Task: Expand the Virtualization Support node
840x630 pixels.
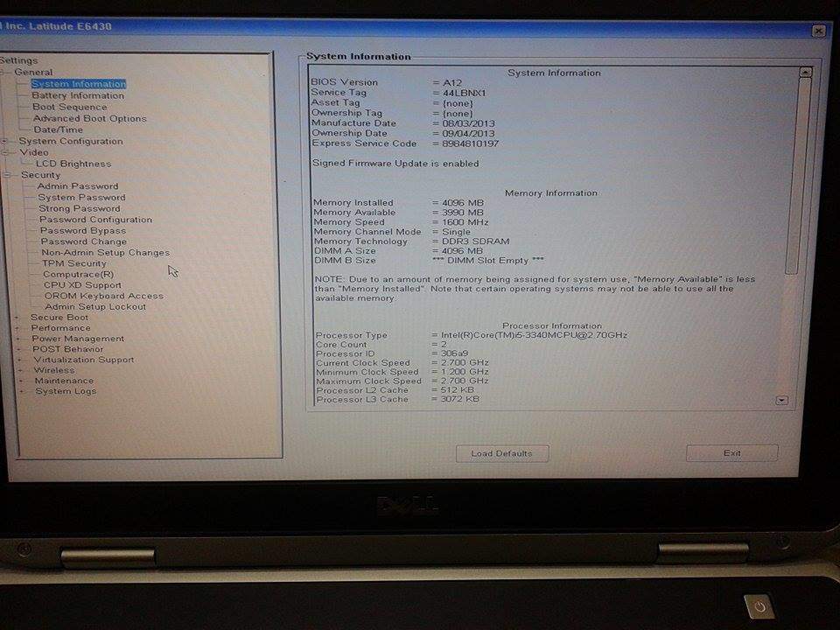Action: pyautogui.click(x=19, y=360)
